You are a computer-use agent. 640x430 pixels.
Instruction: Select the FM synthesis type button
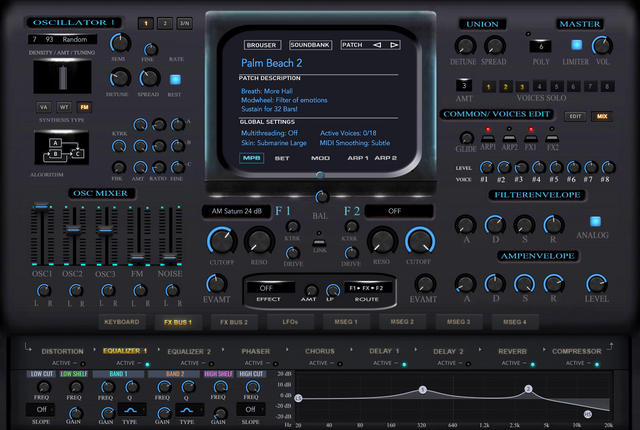point(86,106)
